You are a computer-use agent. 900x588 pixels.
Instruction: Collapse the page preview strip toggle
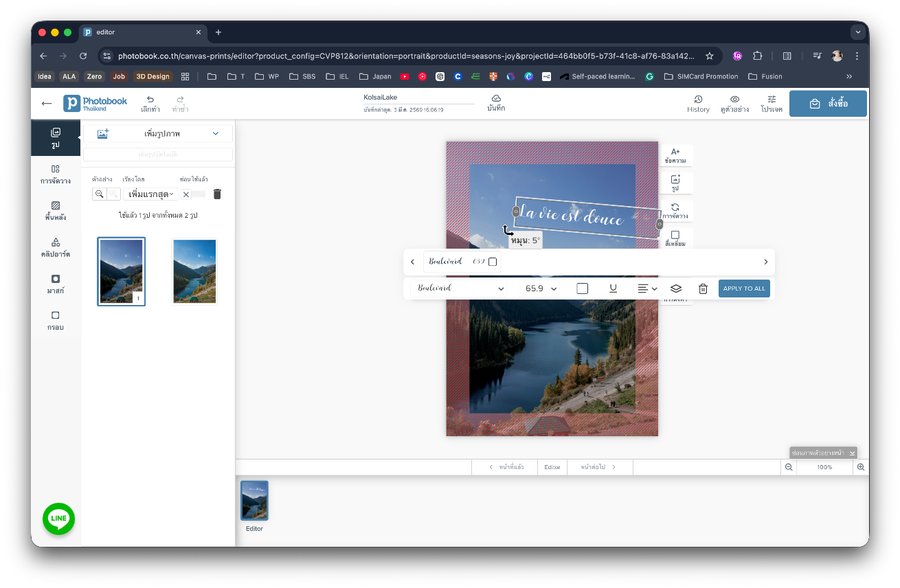click(x=823, y=453)
